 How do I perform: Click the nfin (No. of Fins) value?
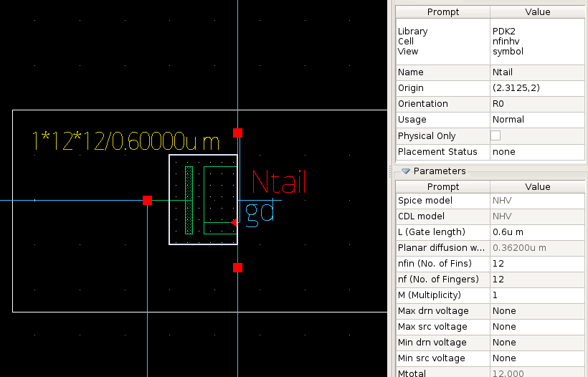(537, 264)
